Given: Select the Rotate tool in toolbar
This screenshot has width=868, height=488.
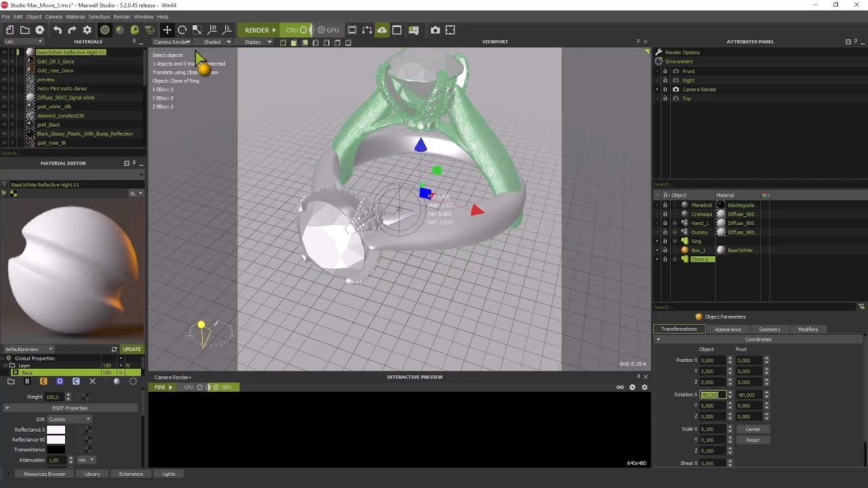Looking at the screenshot, I should tap(182, 30).
